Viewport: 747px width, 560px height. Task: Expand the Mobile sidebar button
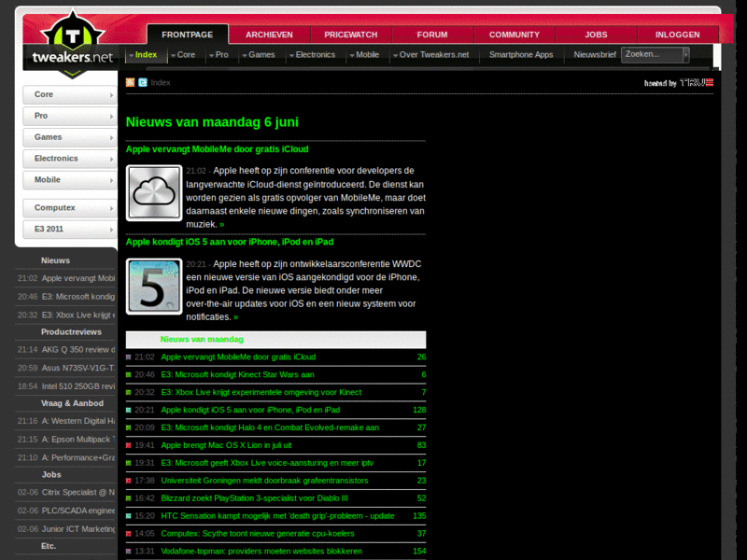[69, 180]
